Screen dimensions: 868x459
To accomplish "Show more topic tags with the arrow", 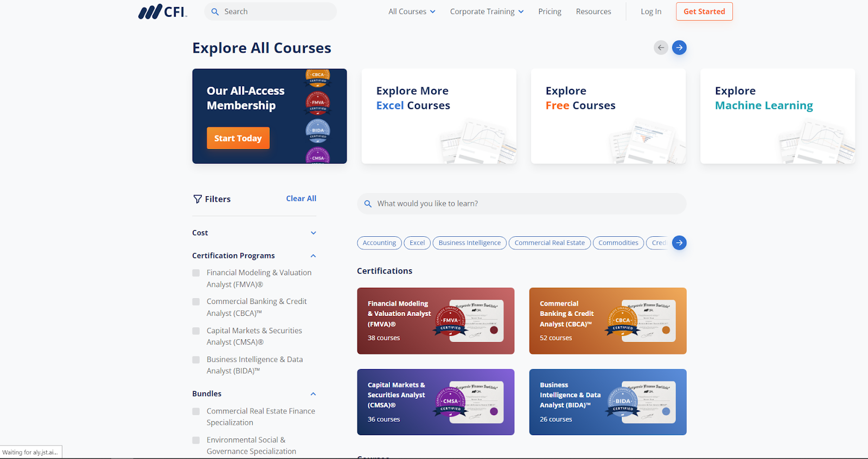I will tap(679, 243).
